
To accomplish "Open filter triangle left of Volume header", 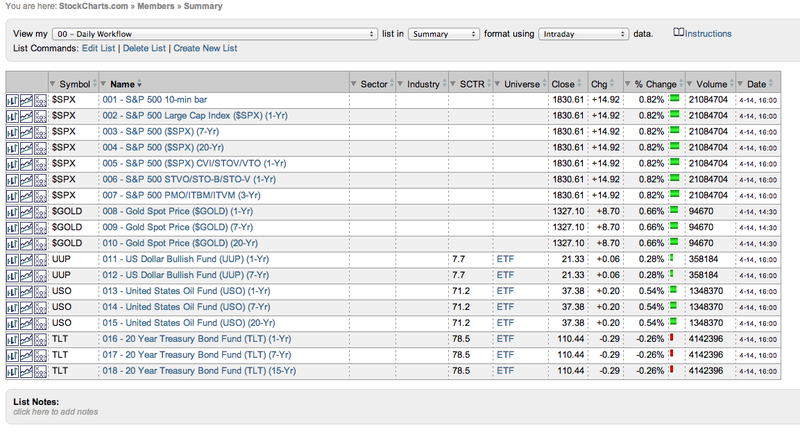I will coord(689,84).
